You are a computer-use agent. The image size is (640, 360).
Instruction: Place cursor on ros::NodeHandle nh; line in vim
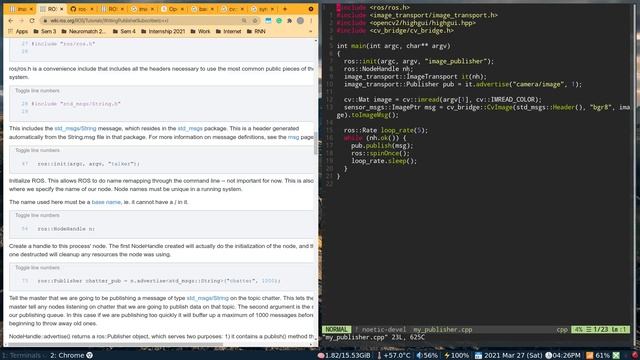(x=378, y=69)
